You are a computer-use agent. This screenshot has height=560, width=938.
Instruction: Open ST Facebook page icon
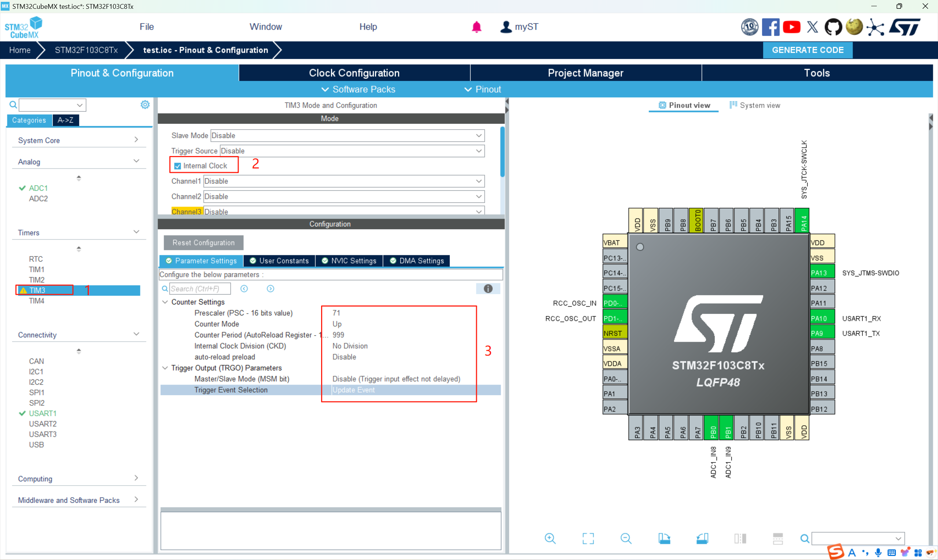(x=770, y=27)
